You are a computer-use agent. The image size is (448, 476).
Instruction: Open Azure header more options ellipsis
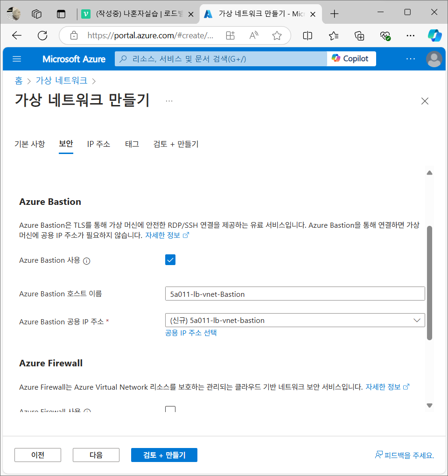410,59
